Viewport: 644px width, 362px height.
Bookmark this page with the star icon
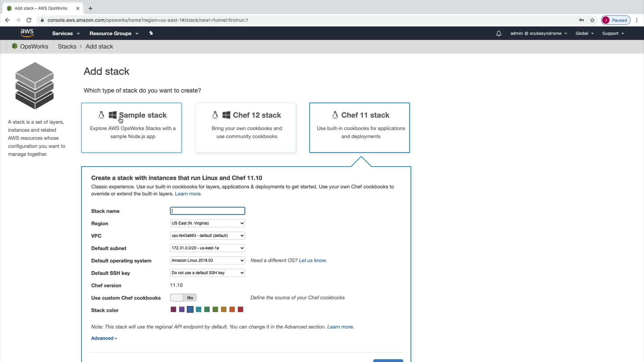(x=592, y=20)
